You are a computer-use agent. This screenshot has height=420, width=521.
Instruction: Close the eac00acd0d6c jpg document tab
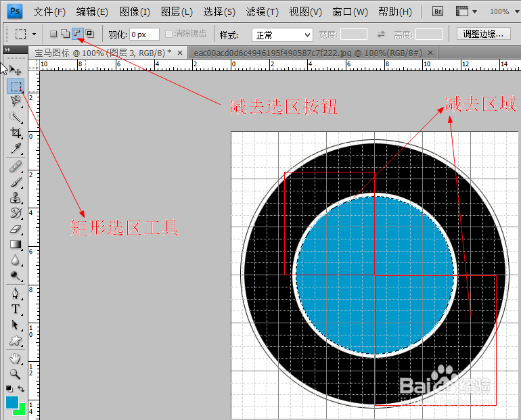(x=430, y=53)
